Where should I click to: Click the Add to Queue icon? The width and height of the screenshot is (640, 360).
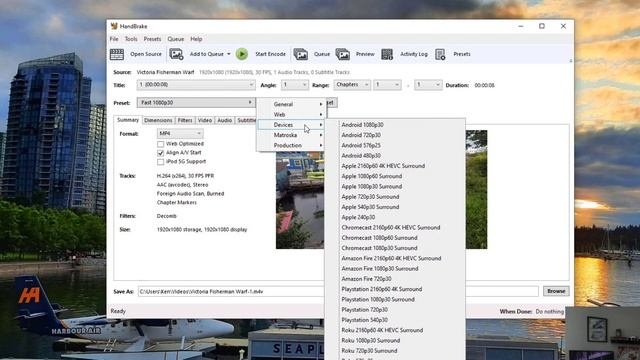(x=176, y=54)
